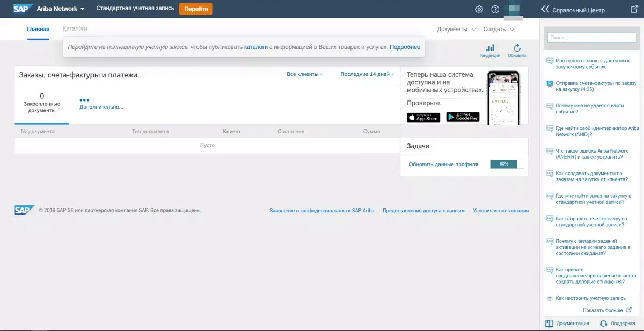Sort by the Состояние column header
The image size is (644, 331).
click(x=291, y=131)
